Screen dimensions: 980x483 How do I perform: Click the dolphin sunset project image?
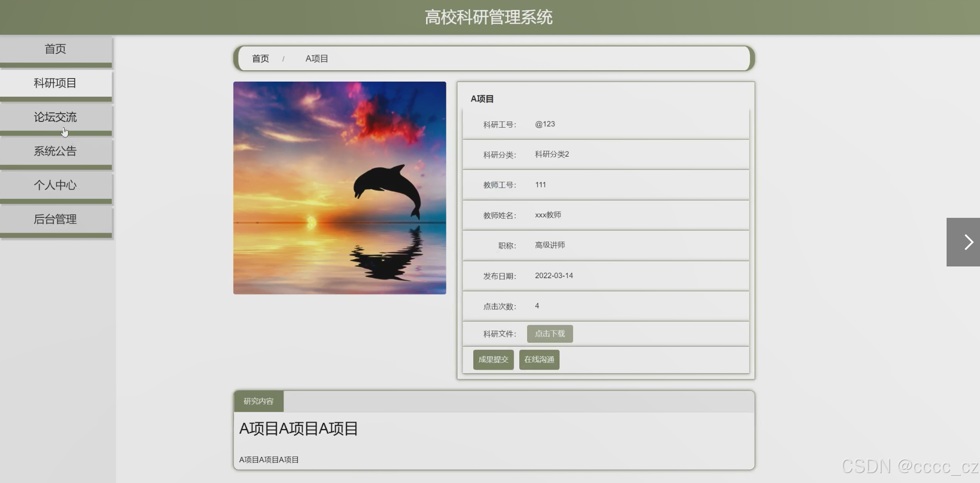pyautogui.click(x=340, y=188)
